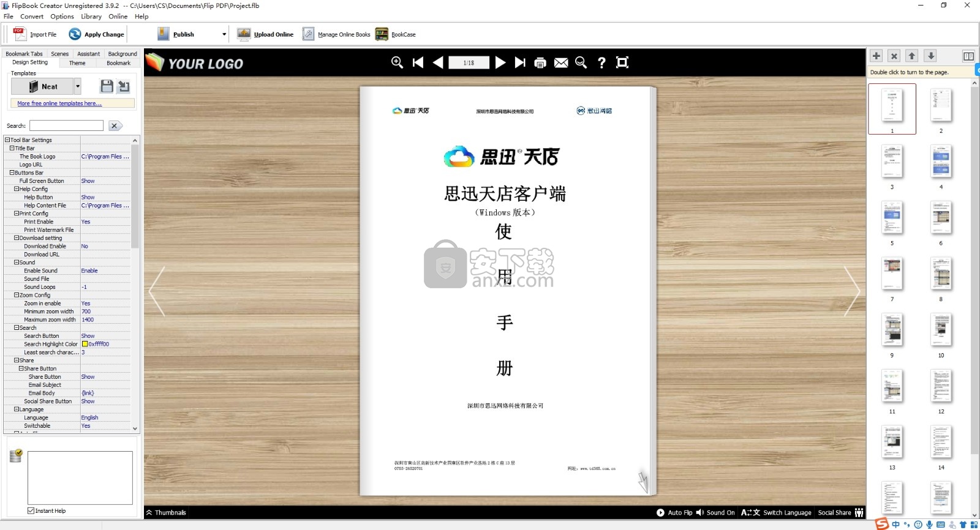Open More free online templates link

(59, 103)
